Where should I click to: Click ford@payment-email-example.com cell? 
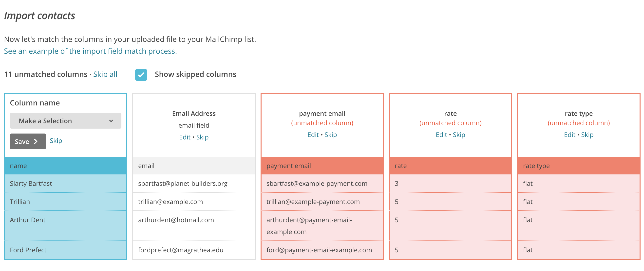click(322, 250)
